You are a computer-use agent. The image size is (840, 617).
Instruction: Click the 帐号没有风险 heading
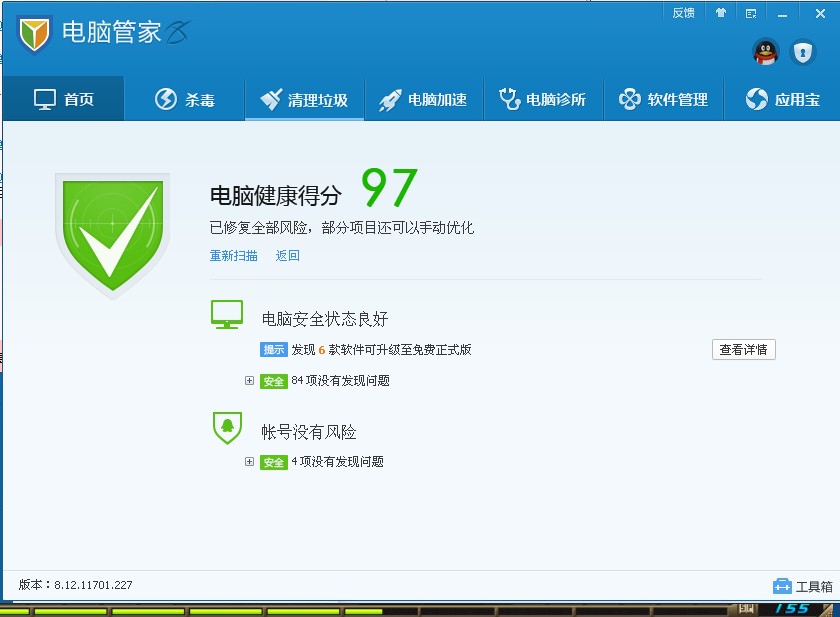point(309,432)
